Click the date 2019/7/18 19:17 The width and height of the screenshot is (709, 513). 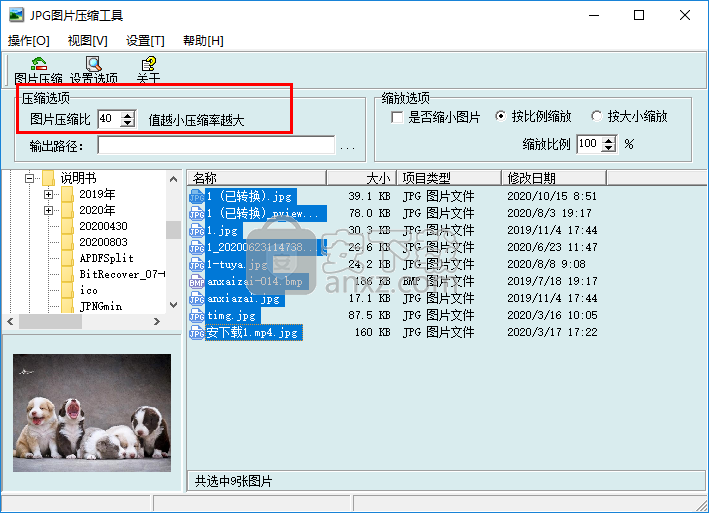point(552,282)
